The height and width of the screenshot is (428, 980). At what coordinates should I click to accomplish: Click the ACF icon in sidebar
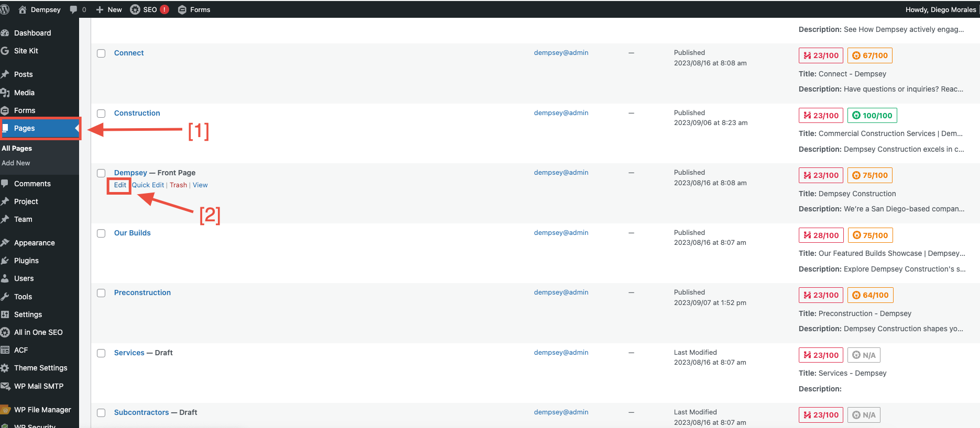click(5, 350)
